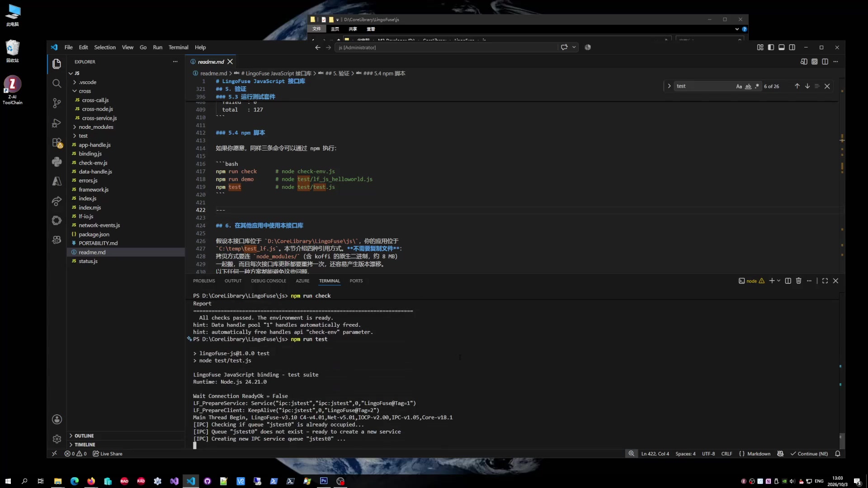Open the Selection menu

tap(104, 47)
